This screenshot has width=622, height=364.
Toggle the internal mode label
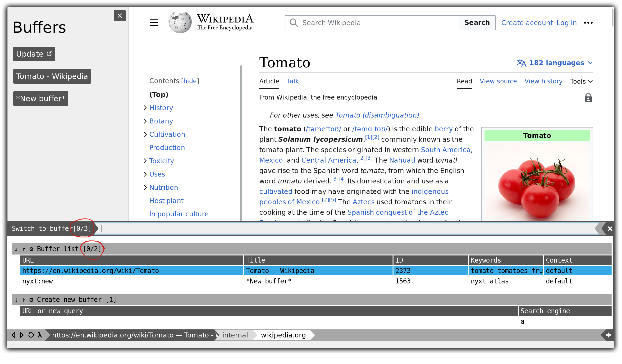(235, 335)
